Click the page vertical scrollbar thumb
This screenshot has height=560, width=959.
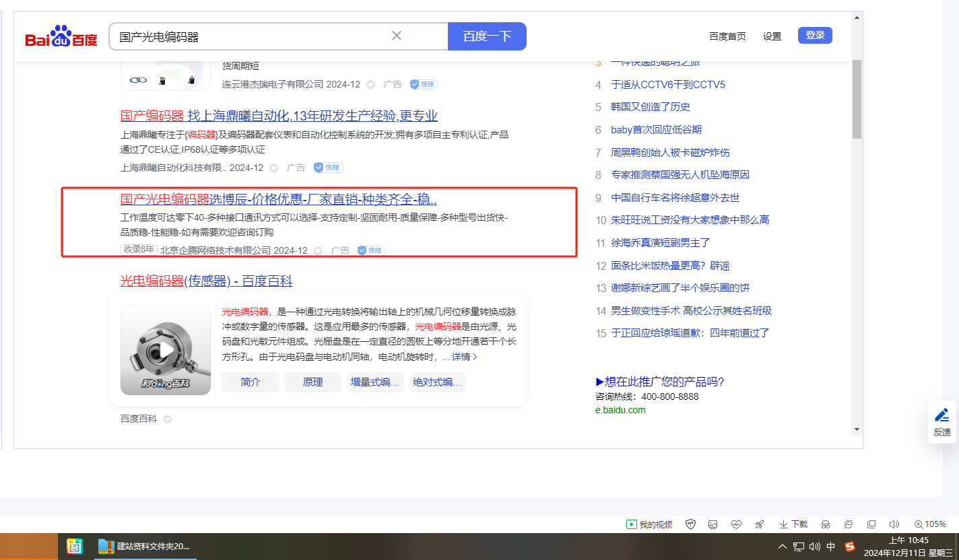click(x=857, y=98)
